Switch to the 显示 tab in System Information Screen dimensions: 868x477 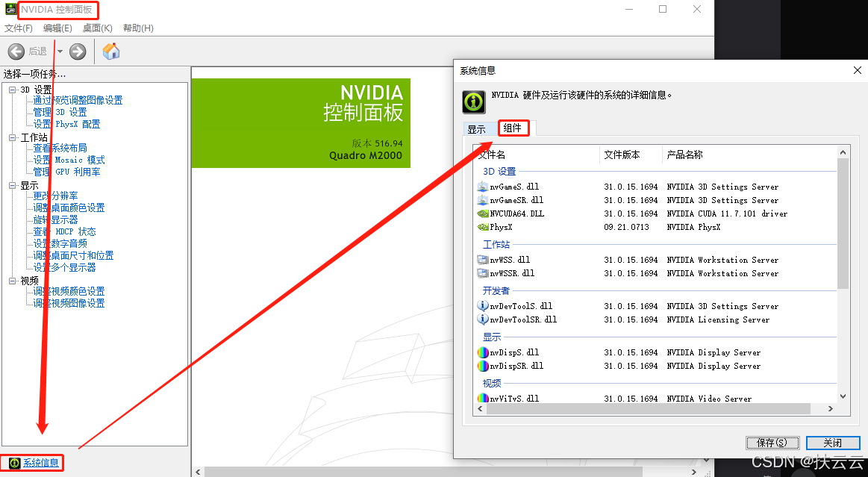click(x=477, y=129)
